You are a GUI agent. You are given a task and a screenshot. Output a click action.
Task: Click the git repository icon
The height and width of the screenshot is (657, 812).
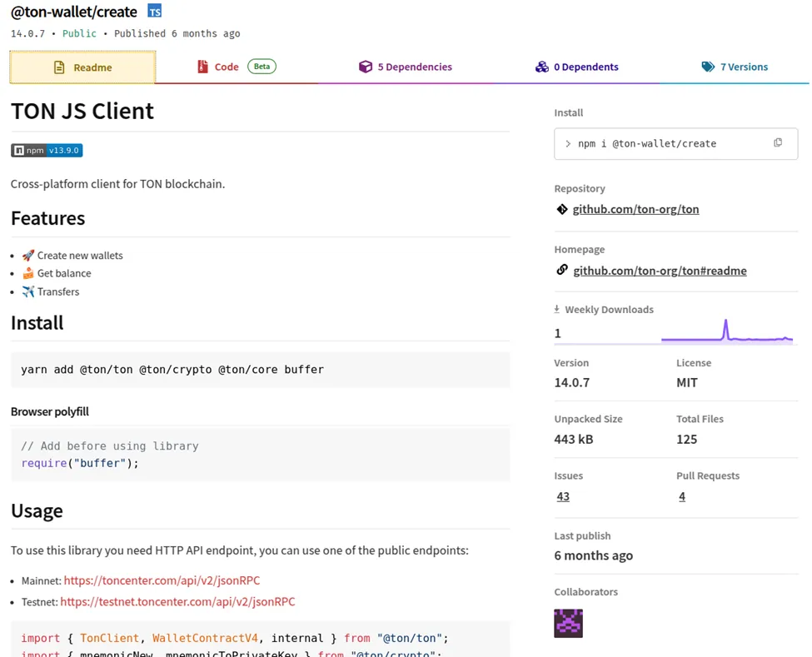[x=562, y=209]
